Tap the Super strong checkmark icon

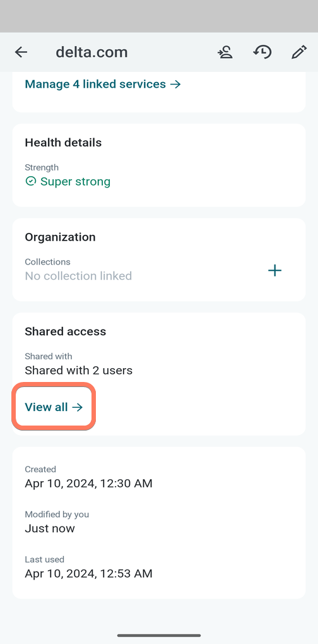30,181
